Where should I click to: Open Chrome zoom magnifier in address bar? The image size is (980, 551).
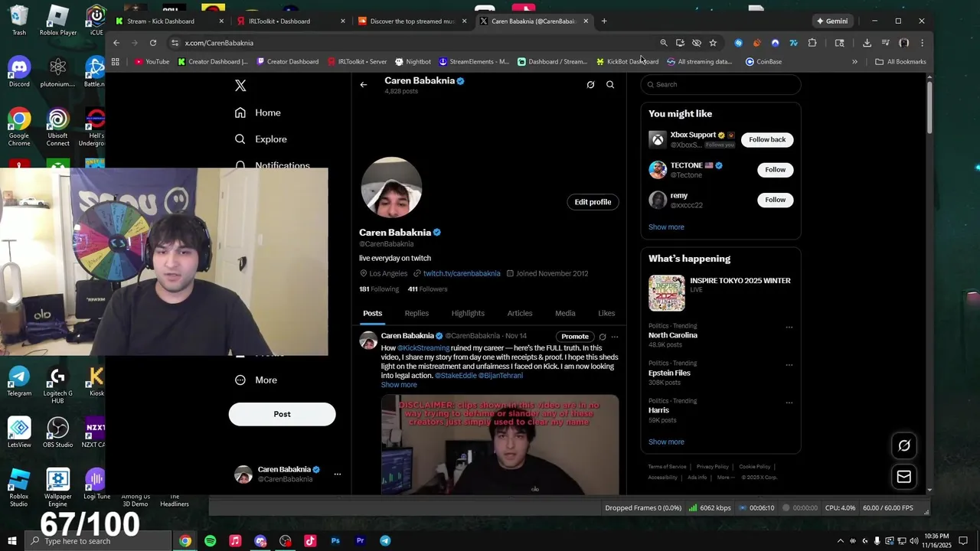pos(664,43)
